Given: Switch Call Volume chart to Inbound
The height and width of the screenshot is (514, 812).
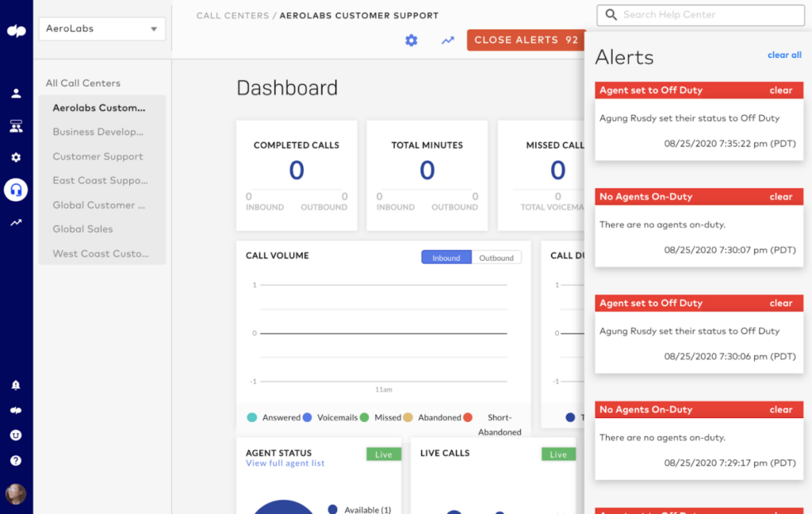Looking at the screenshot, I should click(x=446, y=258).
